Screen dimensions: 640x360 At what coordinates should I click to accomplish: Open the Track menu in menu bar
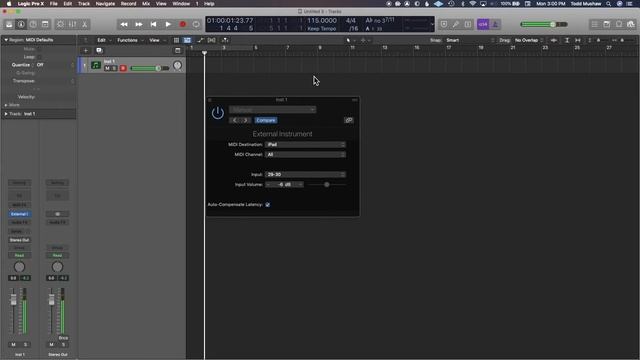click(84, 4)
